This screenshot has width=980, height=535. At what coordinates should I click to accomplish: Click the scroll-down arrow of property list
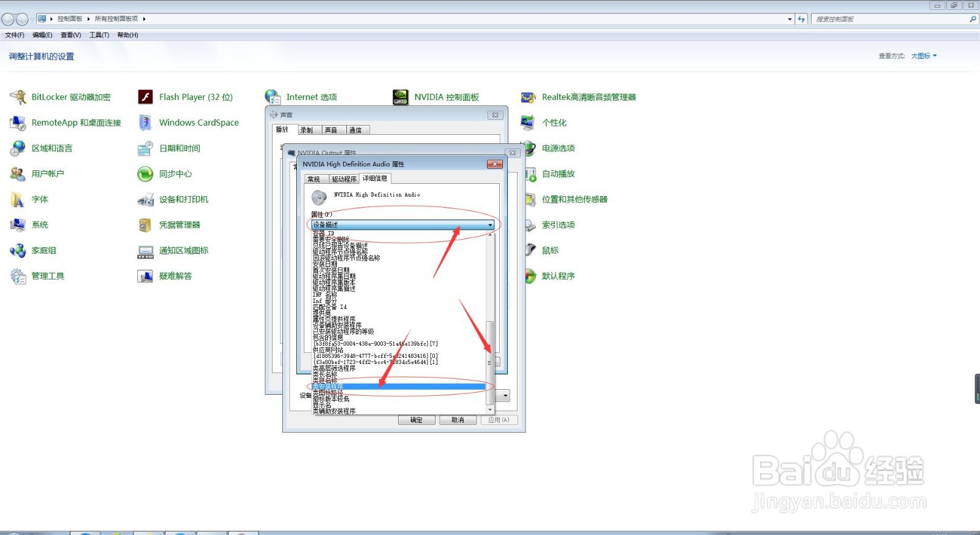click(x=489, y=410)
